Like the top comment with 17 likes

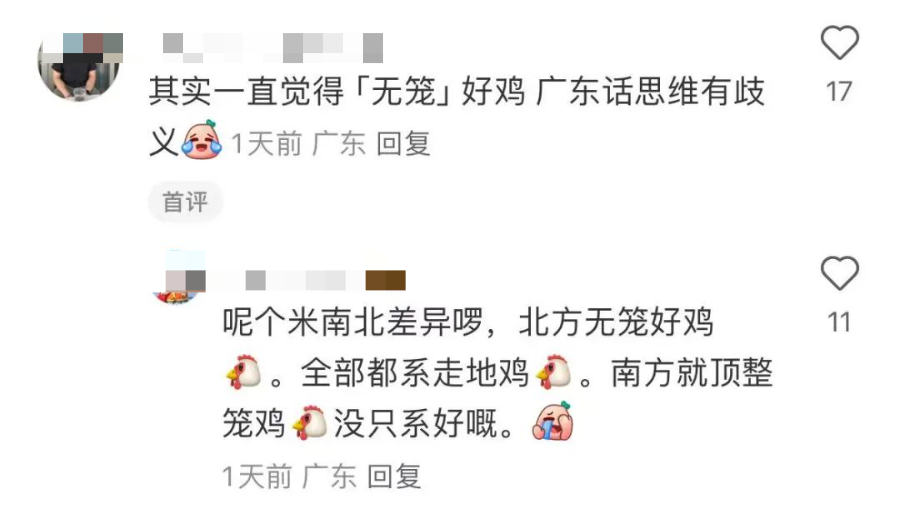click(x=839, y=42)
